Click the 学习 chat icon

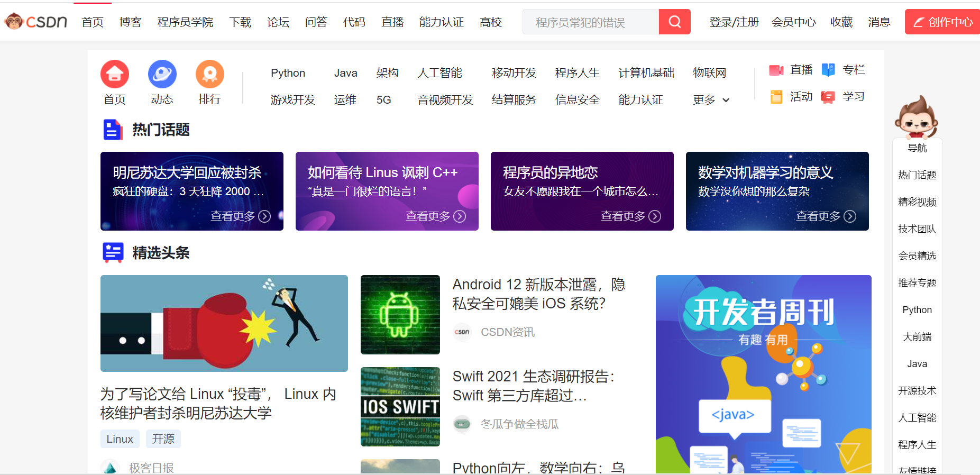(828, 97)
